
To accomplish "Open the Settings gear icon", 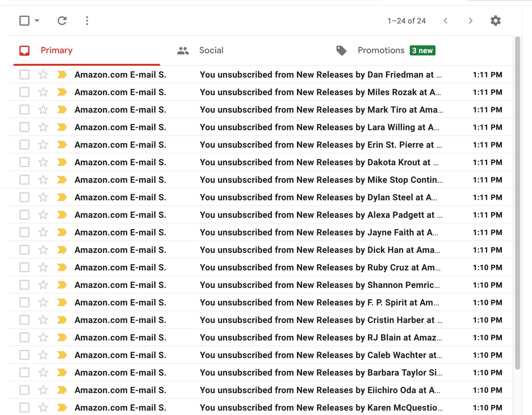I will (x=495, y=21).
